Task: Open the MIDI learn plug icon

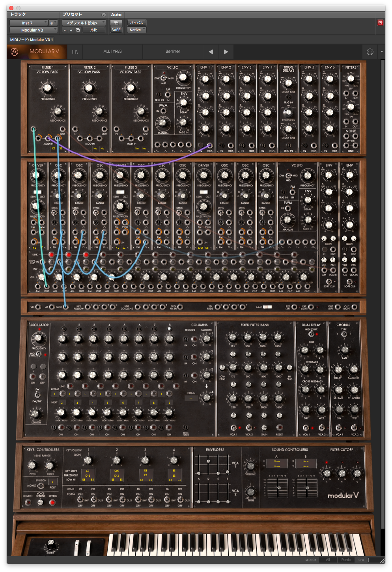Action: tap(370, 52)
